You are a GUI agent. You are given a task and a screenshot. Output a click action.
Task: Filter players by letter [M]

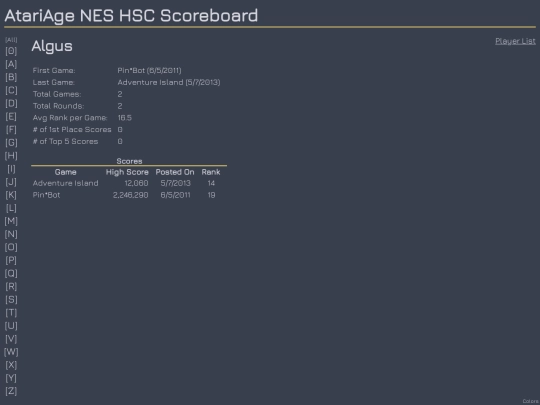(11, 221)
